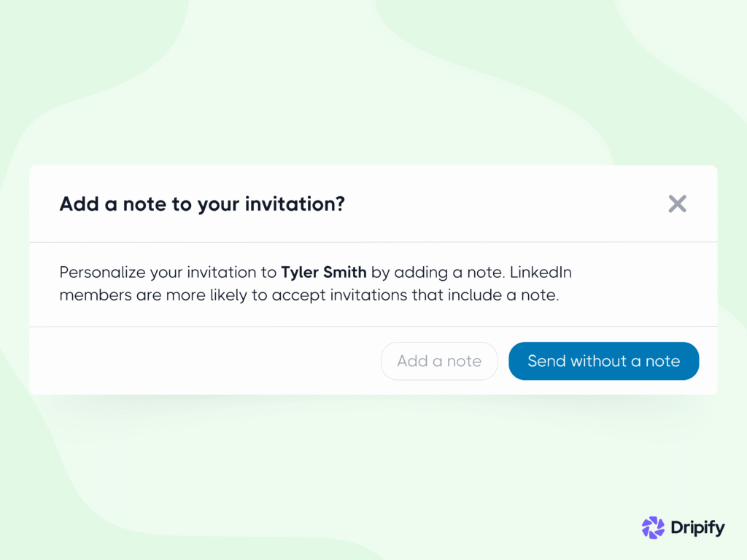The height and width of the screenshot is (560, 747).
Task: Click the invitation description paragraph
Action: pyautogui.click(x=315, y=284)
